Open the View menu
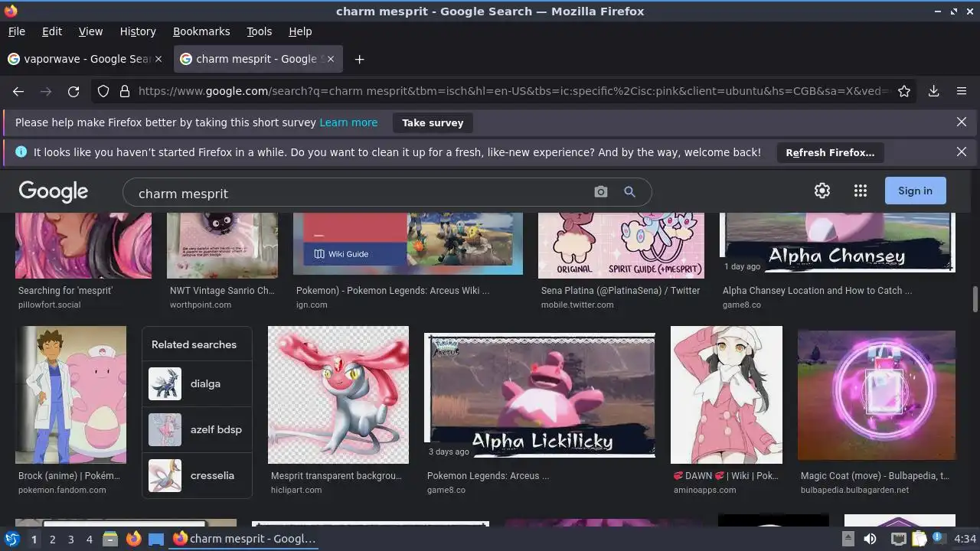The image size is (980, 551). click(x=90, y=31)
